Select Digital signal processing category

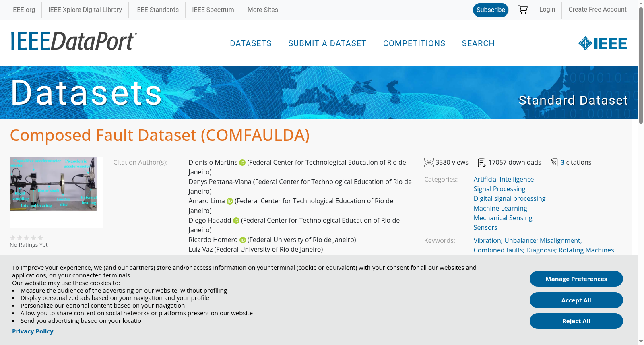(510, 198)
